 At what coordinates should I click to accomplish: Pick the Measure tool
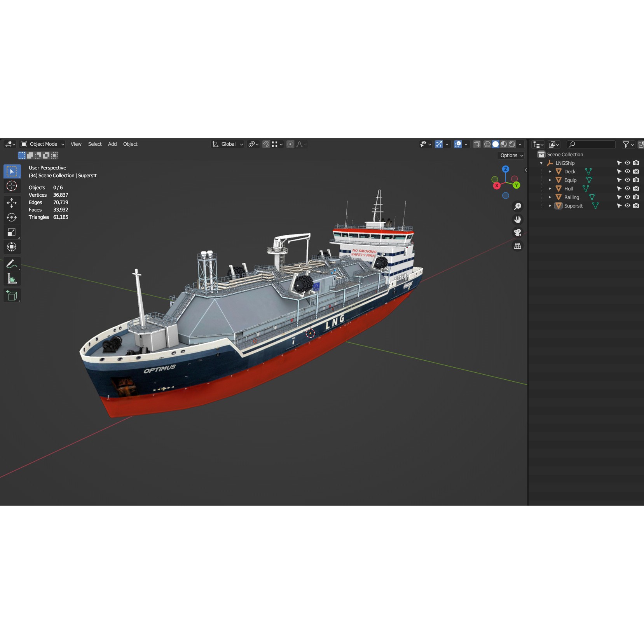point(12,278)
